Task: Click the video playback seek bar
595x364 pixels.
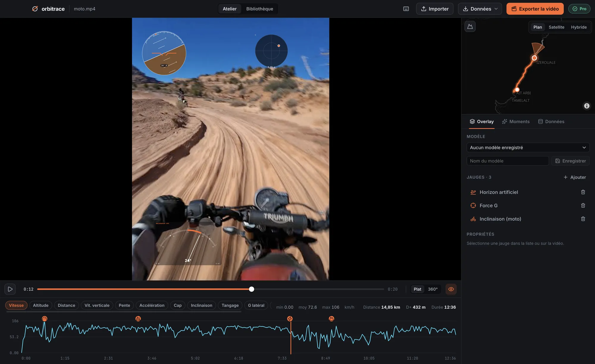Action: coord(210,289)
